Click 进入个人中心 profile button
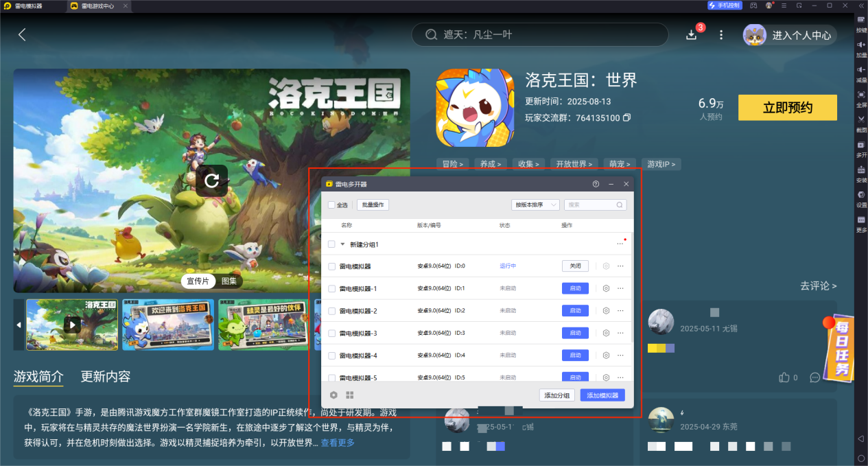Viewport: 868px width, 466px height. pyautogui.click(x=790, y=35)
